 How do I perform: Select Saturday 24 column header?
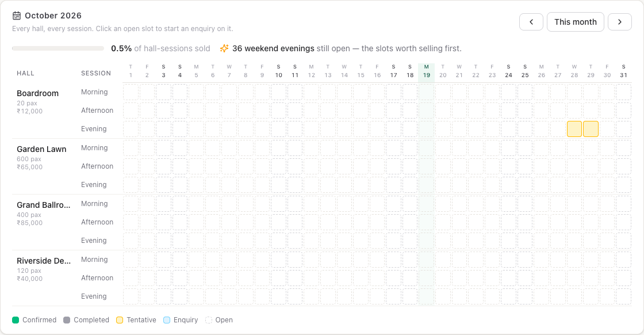508,71
